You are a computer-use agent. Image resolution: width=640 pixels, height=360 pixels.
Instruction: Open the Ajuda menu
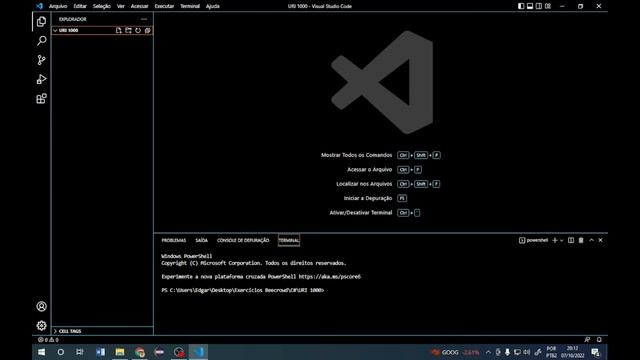[213, 6]
